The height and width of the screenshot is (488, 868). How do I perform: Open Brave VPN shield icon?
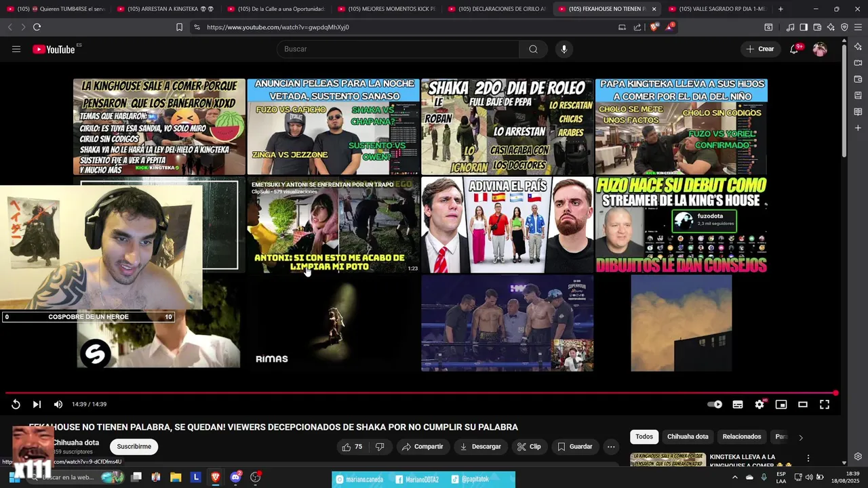pyautogui.click(x=844, y=27)
